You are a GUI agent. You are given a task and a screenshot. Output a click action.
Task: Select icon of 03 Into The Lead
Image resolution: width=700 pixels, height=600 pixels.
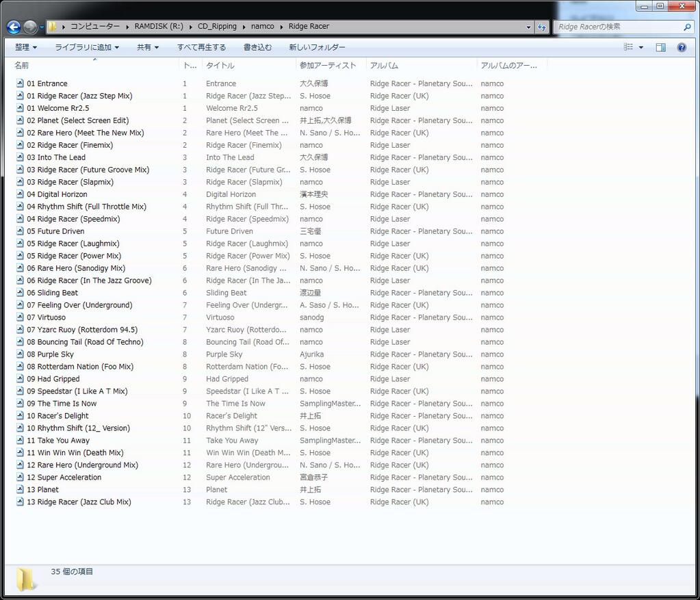[x=20, y=157]
